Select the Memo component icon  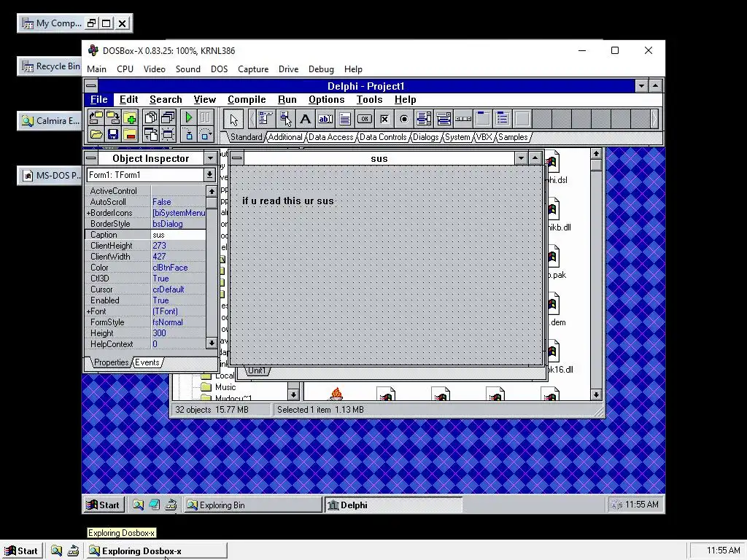pos(345,119)
